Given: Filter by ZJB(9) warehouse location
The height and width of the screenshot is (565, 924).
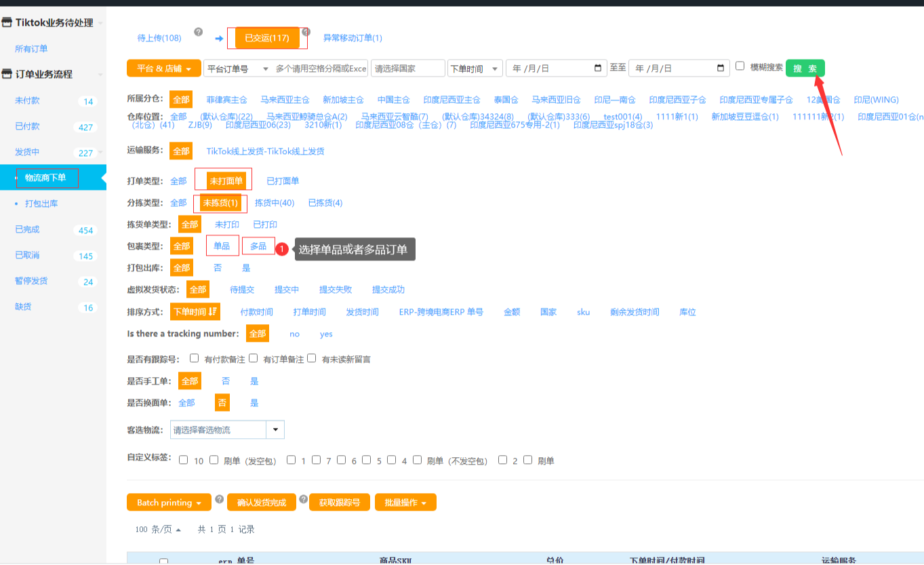Looking at the screenshot, I should click(x=200, y=125).
